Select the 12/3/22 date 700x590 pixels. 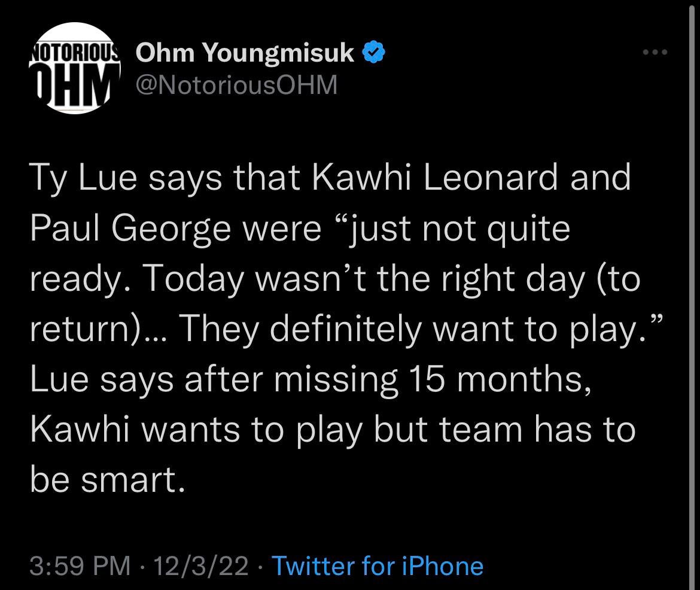pos(200,565)
